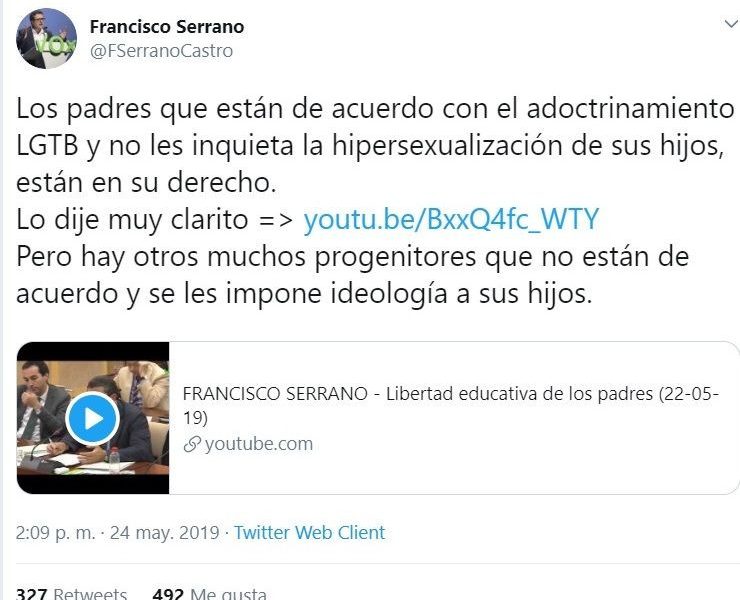This screenshot has height=600, width=740.
Task: Expand the tweet options chevron
Action: [731, 24]
